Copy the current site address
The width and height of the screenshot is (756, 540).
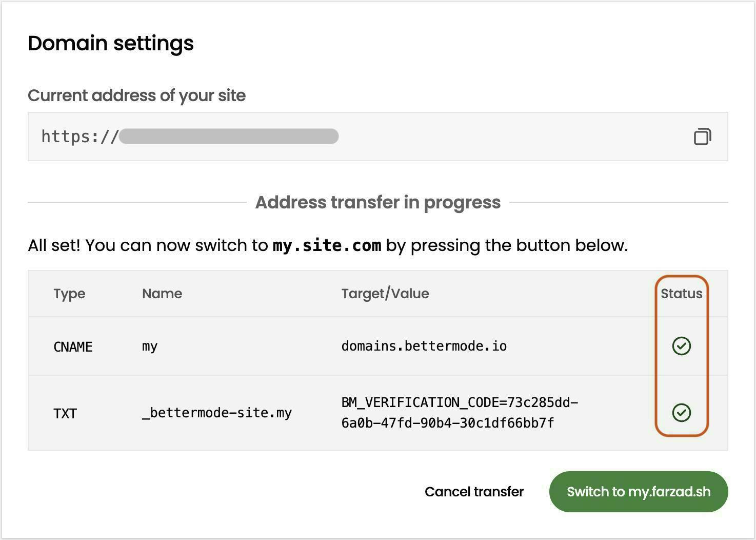coord(702,137)
